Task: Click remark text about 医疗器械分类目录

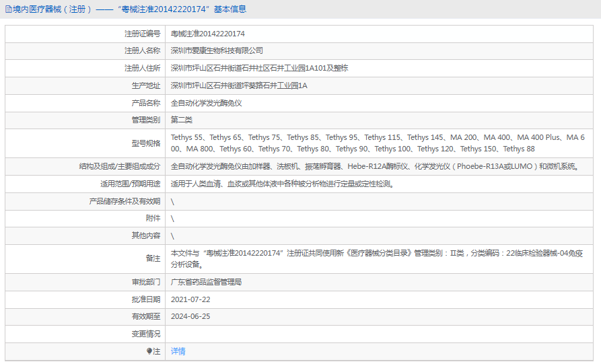Action: [377, 258]
